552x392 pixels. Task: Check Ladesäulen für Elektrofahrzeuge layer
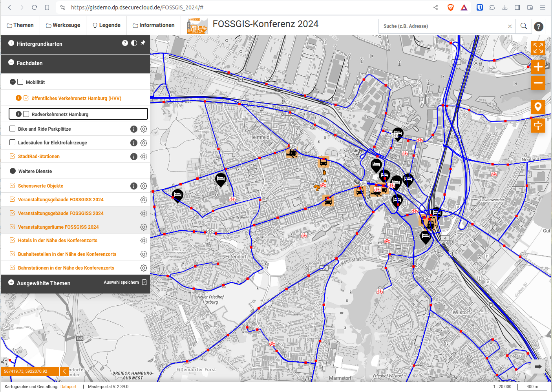coord(13,142)
